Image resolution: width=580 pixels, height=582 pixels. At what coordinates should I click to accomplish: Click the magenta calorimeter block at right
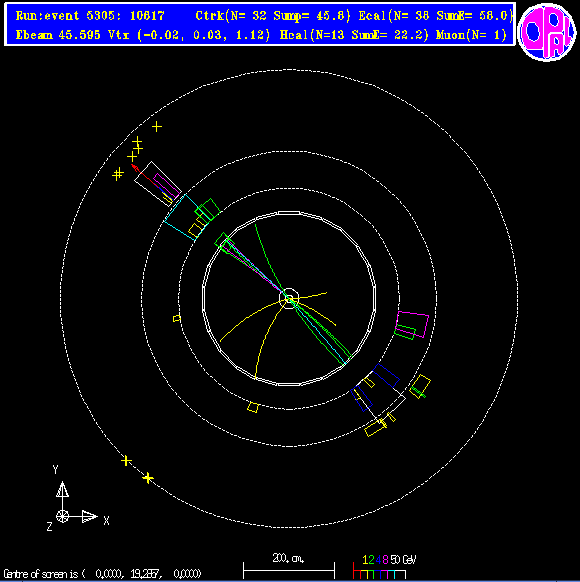click(x=413, y=325)
